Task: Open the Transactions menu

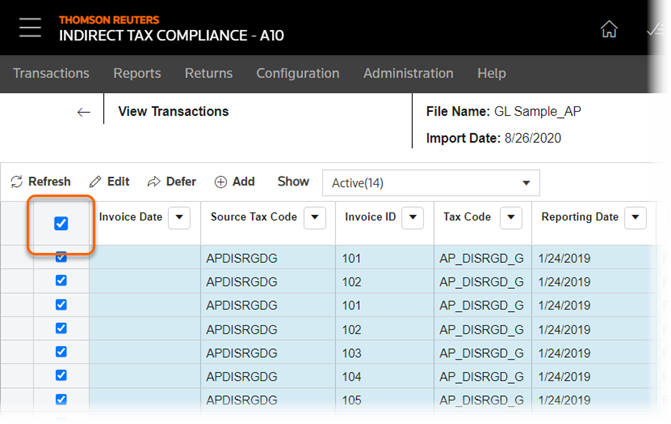Action: [x=51, y=73]
